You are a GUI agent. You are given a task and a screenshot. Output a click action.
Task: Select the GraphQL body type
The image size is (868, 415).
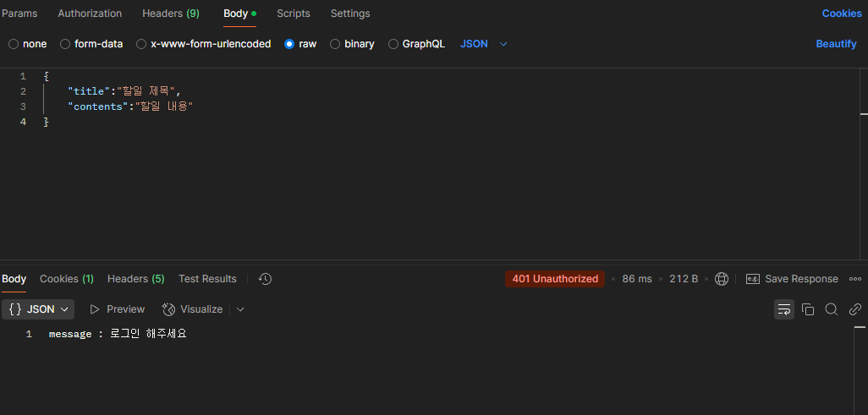tap(416, 44)
